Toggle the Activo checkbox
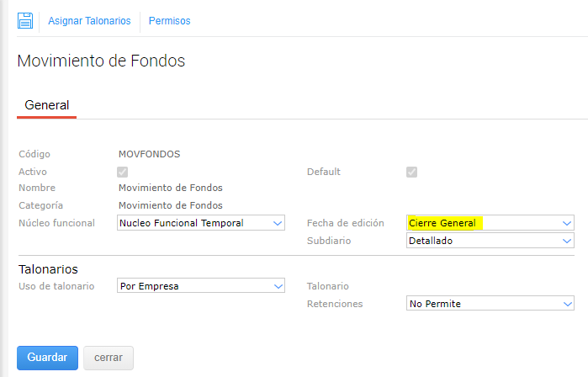The height and width of the screenshot is (377, 588). (122, 172)
